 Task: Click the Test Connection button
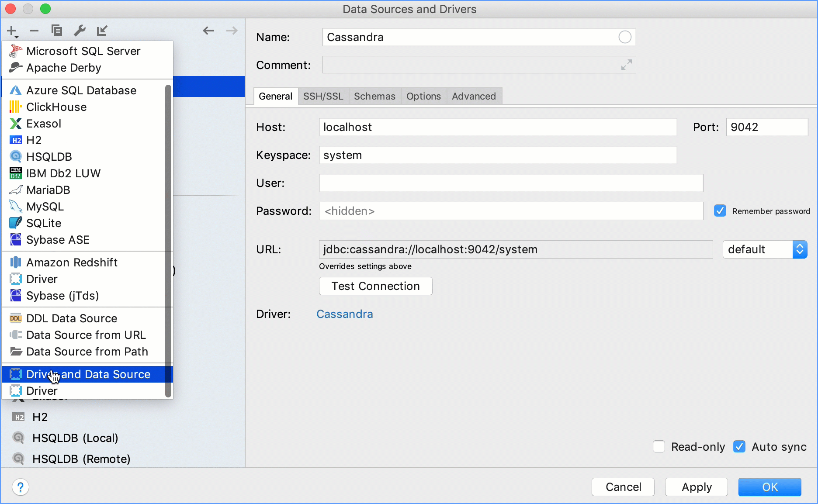tap(375, 286)
